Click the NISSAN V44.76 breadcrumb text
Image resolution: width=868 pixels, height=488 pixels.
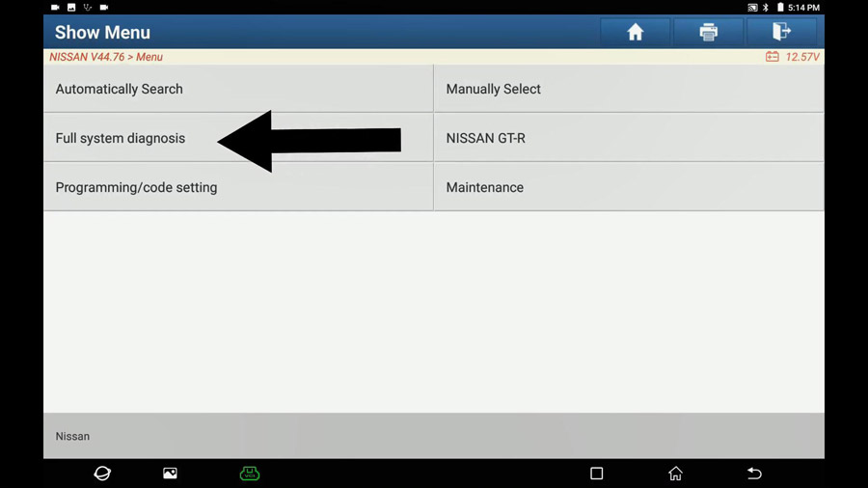click(x=87, y=57)
